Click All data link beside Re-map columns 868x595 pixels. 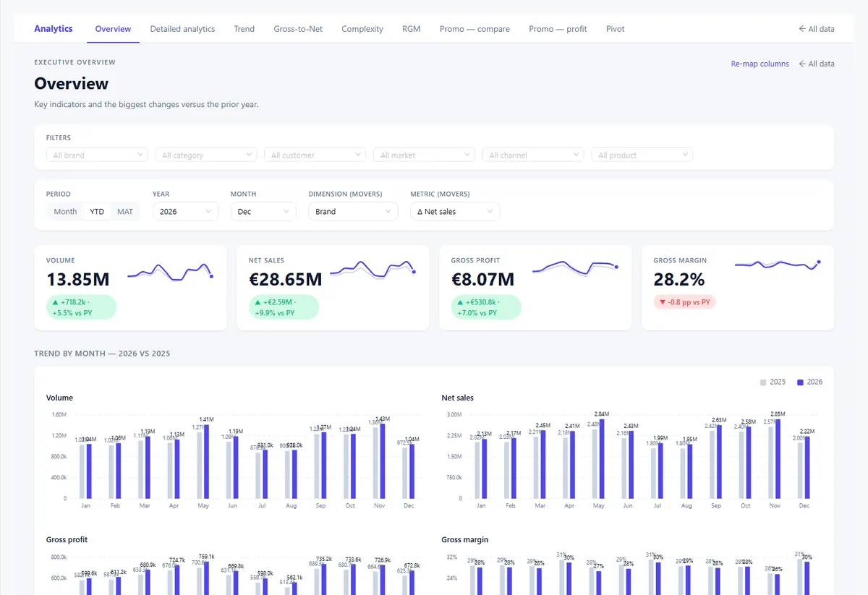[x=817, y=64]
